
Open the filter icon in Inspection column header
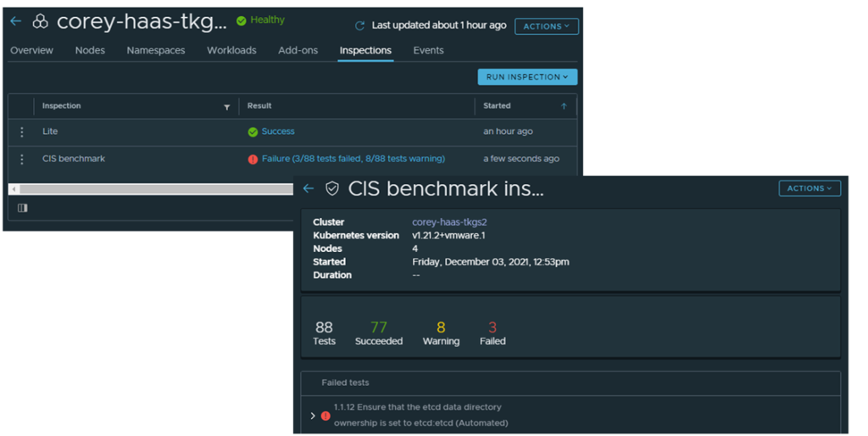pyautogui.click(x=227, y=107)
